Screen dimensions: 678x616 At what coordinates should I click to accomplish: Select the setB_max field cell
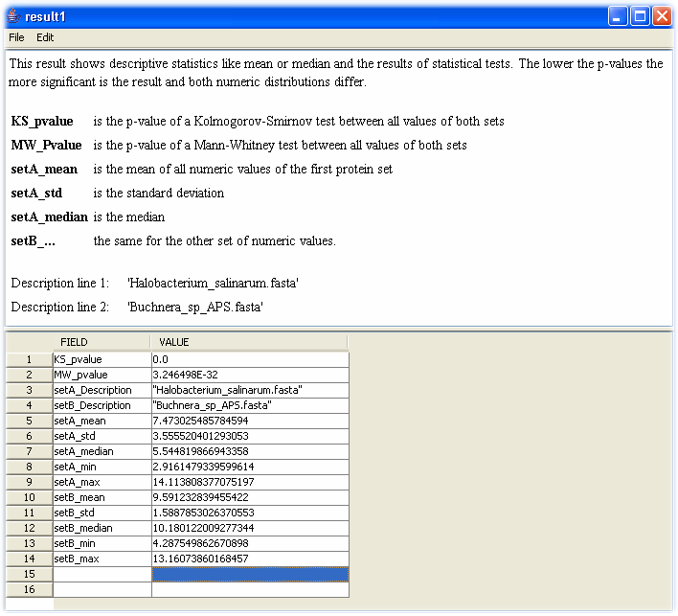102,559
